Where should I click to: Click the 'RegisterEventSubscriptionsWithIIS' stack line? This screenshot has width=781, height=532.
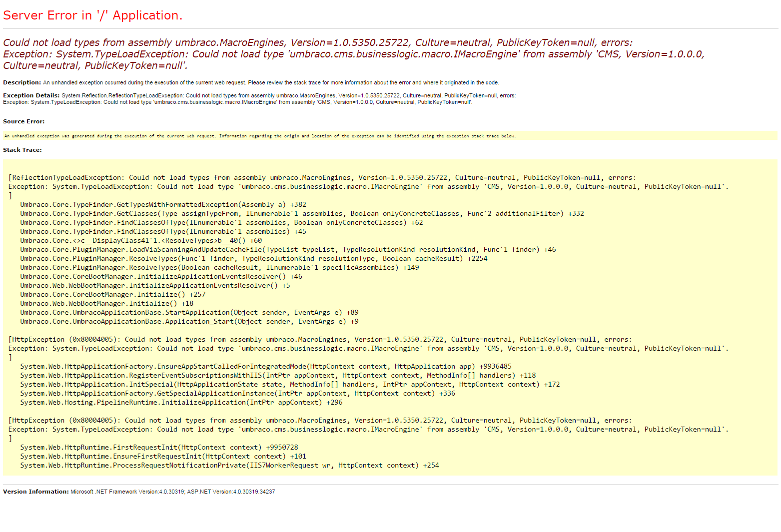(x=278, y=375)
